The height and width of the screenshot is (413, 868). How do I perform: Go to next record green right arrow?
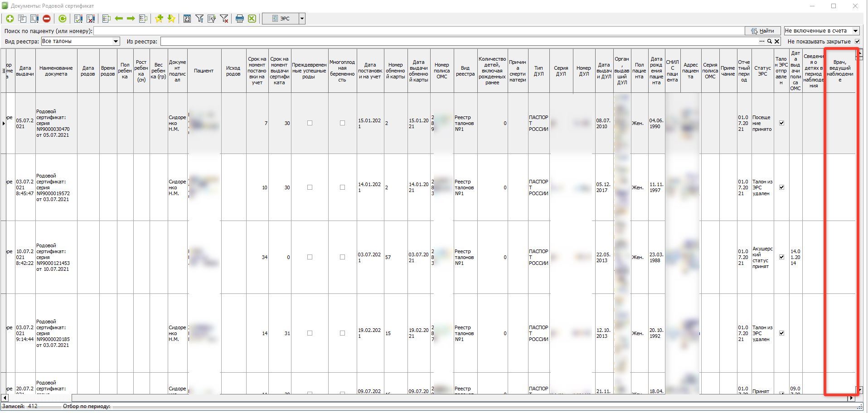coord(131,19)
